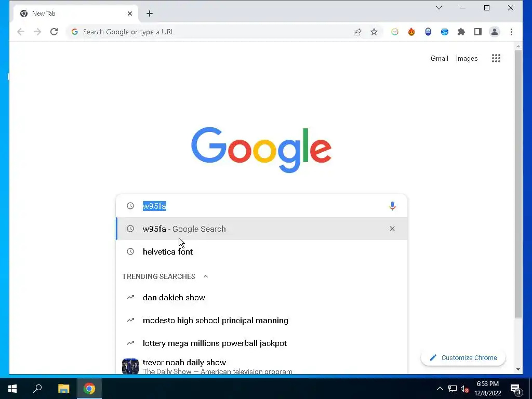Screen dimensions: 532x399
Task: Open the notification center icon
Action: 516,389
